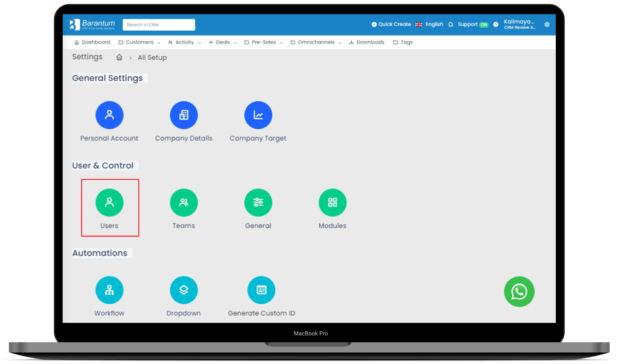Select the Modules icon

(332, 202)
